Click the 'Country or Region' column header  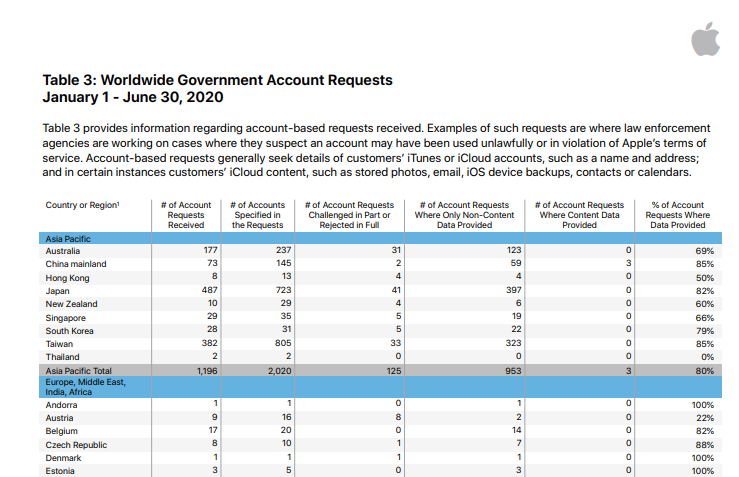[x=82, y=205]
